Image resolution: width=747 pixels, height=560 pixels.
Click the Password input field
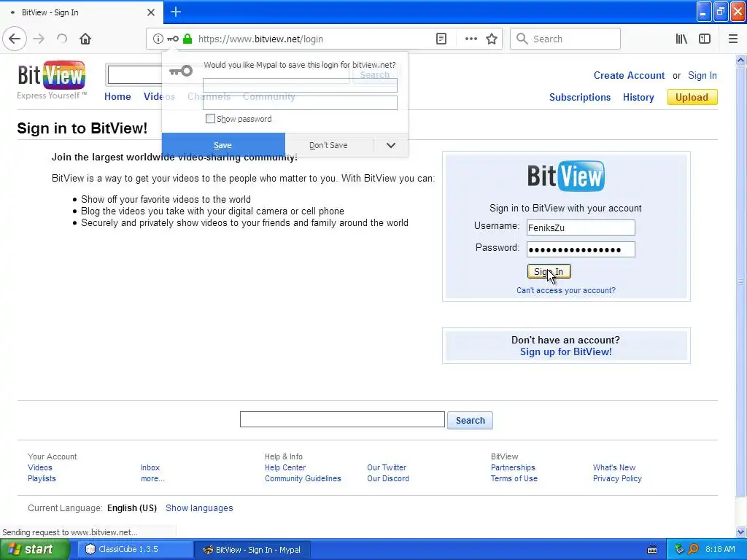click(x=581, y=249)
